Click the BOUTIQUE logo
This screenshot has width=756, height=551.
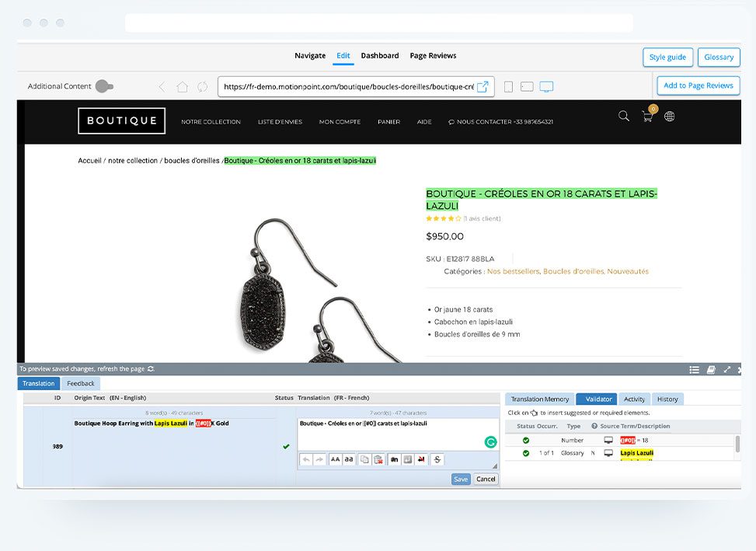pos(121,120)
